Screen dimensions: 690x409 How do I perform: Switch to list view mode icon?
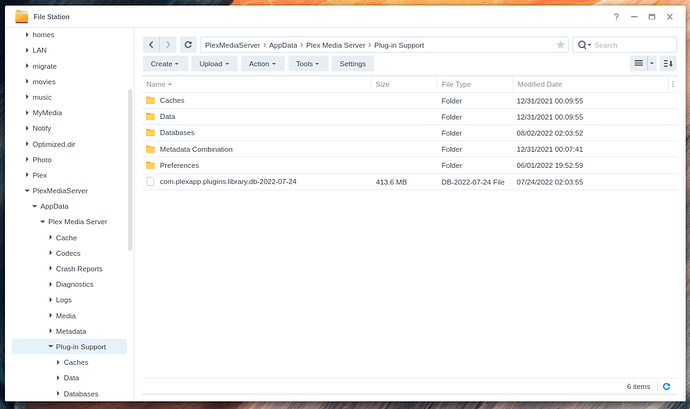(x=639, y=63)
